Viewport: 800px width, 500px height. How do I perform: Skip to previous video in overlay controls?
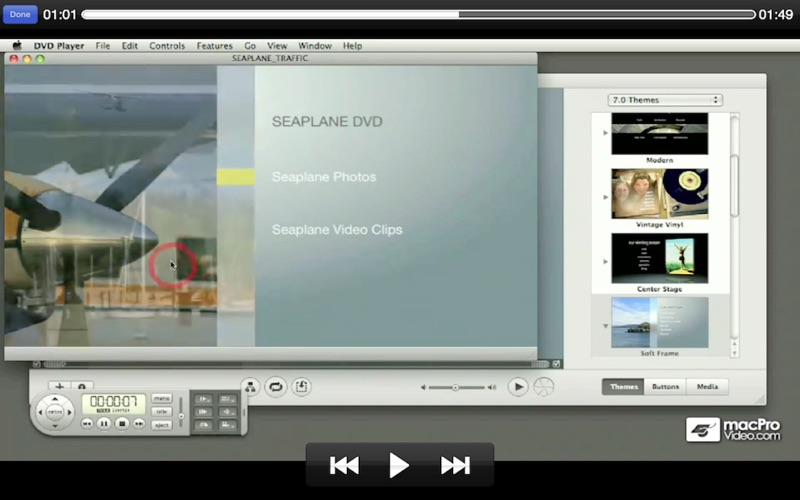pyautogui.click(x=344, y=465)
